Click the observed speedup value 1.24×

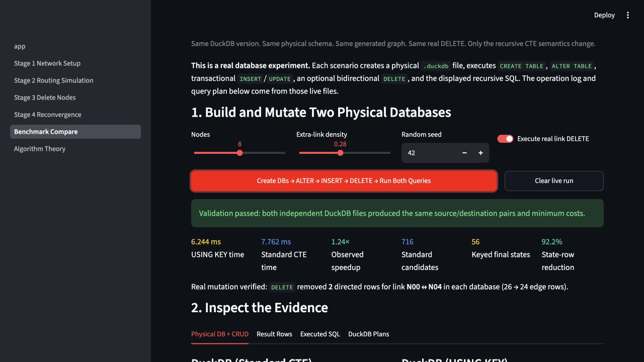(x=341, y=242)
